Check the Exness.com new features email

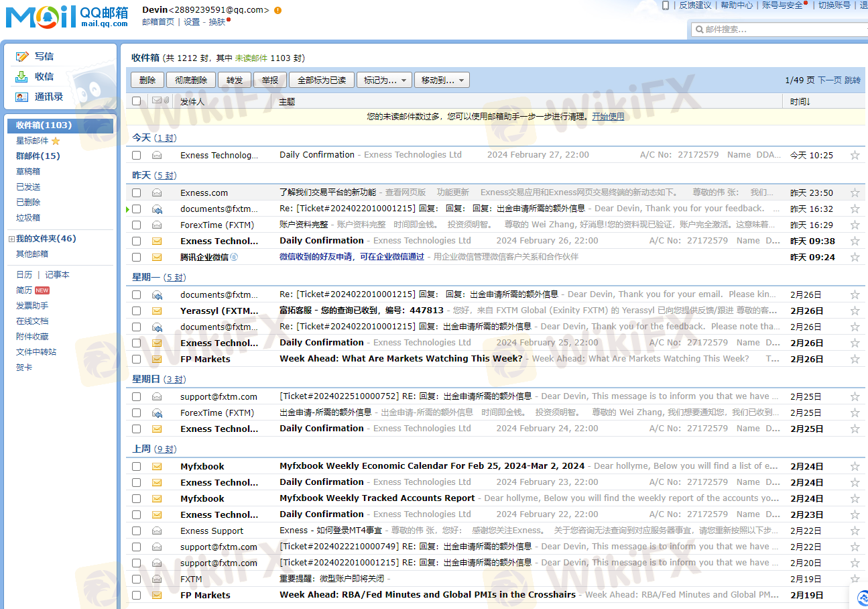tap(137, 192)
